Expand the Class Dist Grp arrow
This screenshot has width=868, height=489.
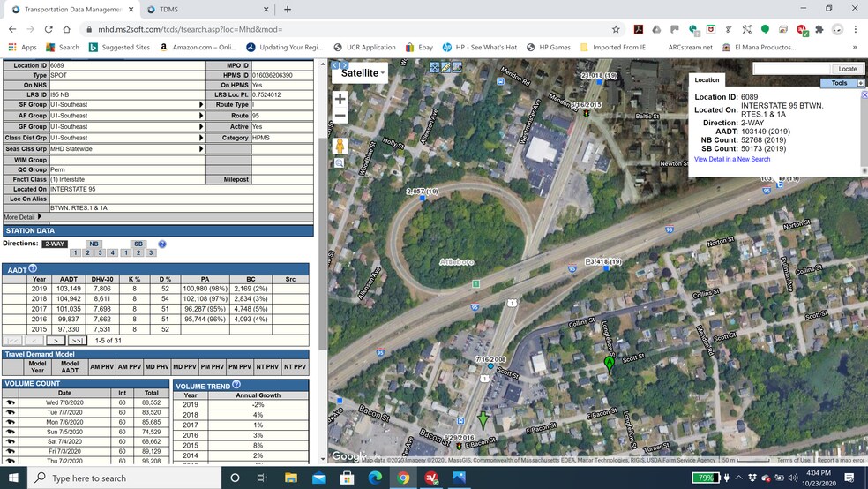201,138
